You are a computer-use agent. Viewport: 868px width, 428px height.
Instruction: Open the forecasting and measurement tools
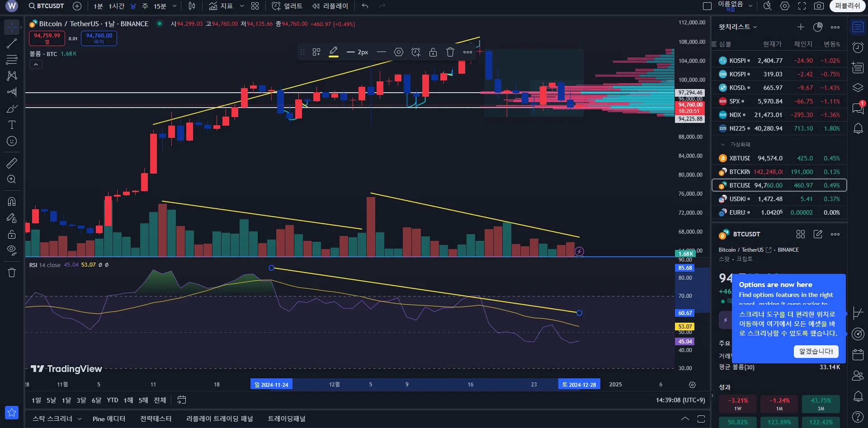point(12,92)
